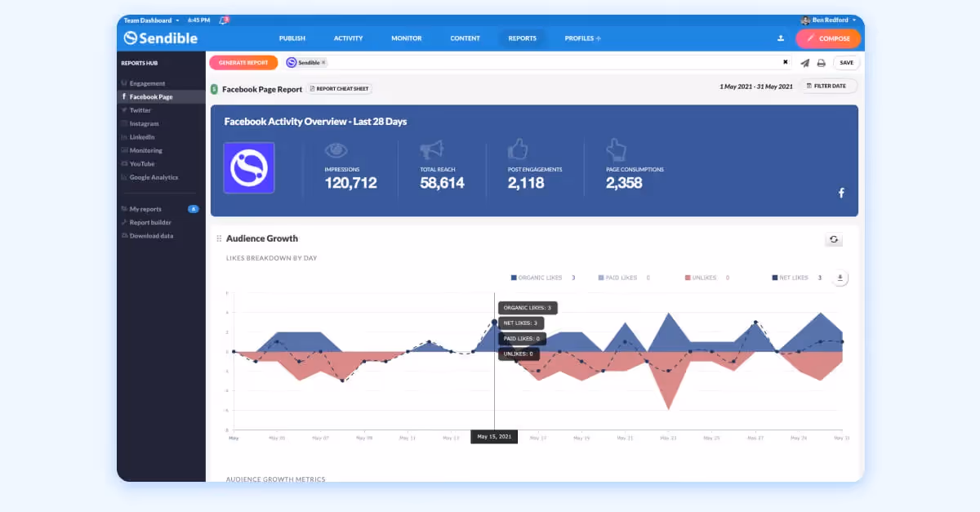Refresh the Audience Growth widget
Screen dimensions: 980x512
pos(834,239)
